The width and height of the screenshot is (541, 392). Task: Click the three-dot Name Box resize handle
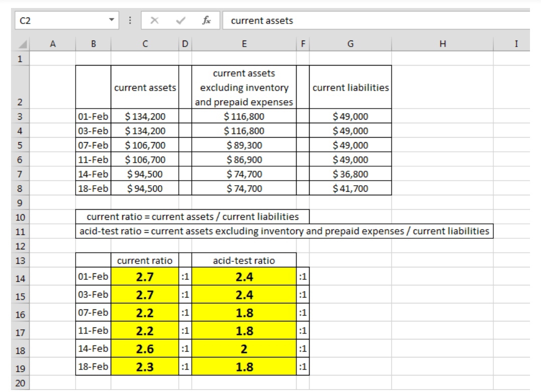(x=130, y=21)
